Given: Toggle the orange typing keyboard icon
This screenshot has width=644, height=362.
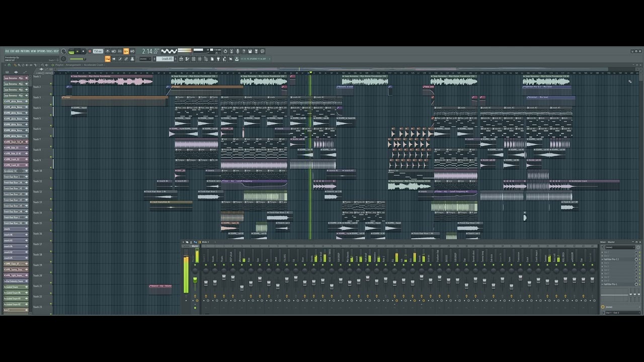Looking at the screenshot, I should coord(108,59).
